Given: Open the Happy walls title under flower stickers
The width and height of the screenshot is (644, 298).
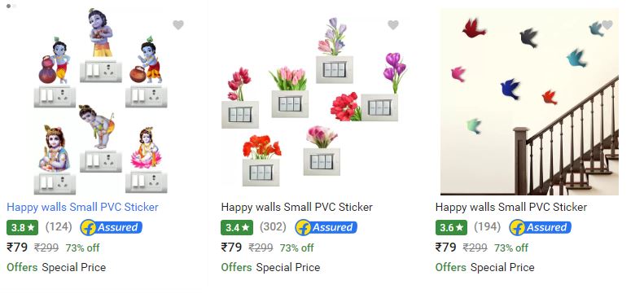Looking at the screenshot, I should pos(296,207).
